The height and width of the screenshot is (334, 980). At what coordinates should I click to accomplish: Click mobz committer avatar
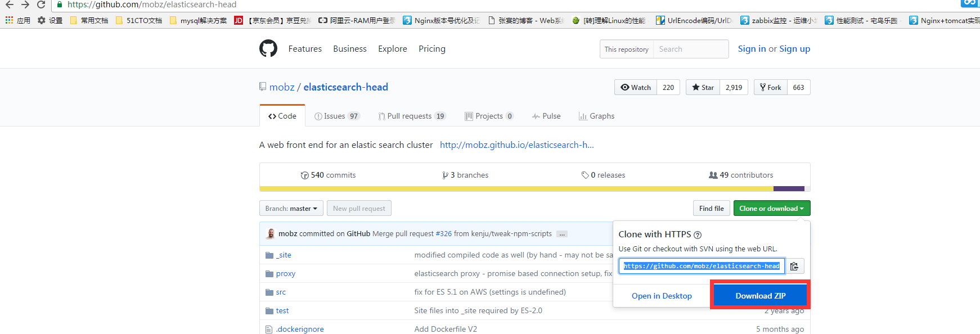point(271,234)
